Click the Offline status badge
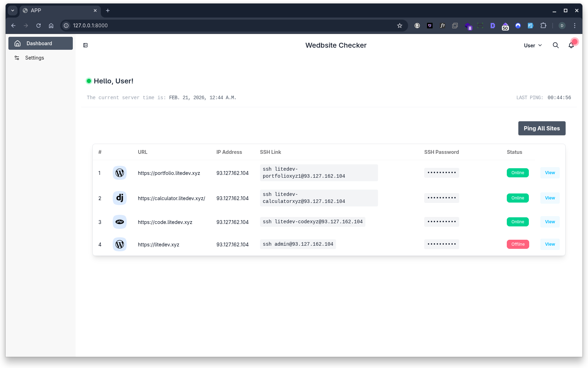The width and height of the screenshot is (588, 368). [x=518, y=244]
